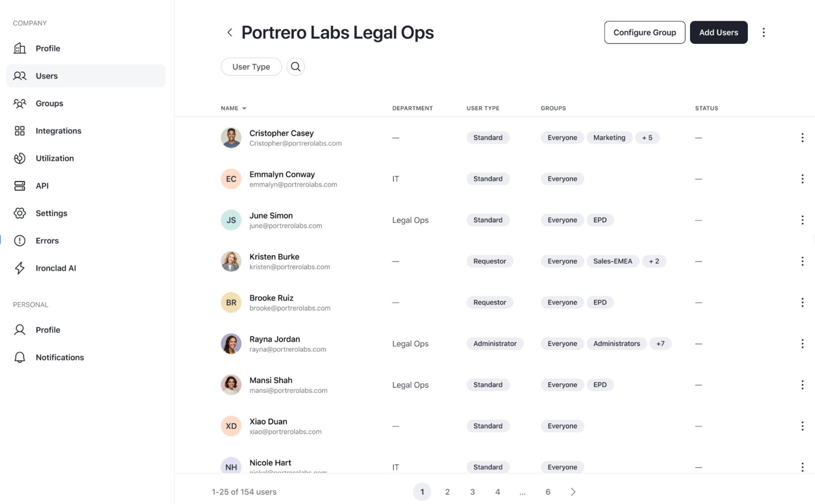Open Notifications in the sidebar menu
This screenshot has width=815, height=504.
tap(86, 357)
